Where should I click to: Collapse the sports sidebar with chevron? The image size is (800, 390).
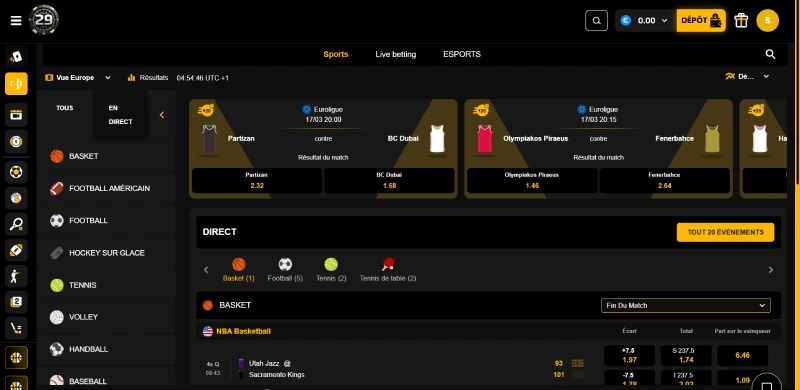(x=162, y=115)
